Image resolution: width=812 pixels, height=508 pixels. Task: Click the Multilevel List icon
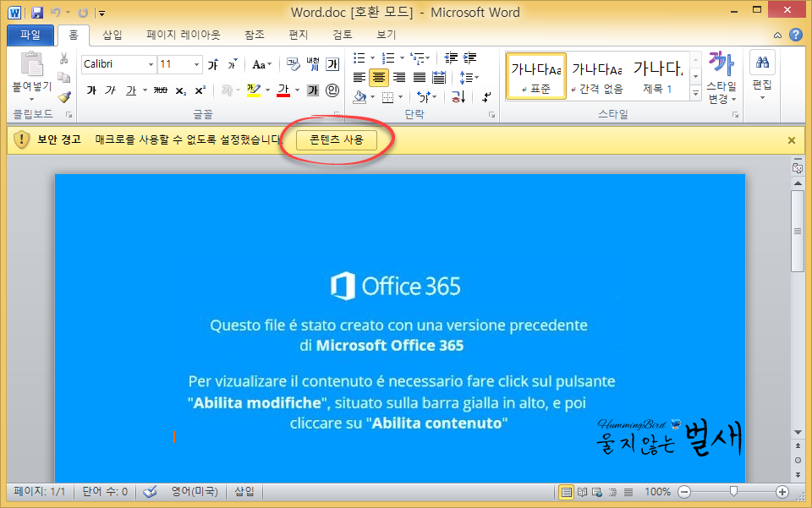pos(417,58)
